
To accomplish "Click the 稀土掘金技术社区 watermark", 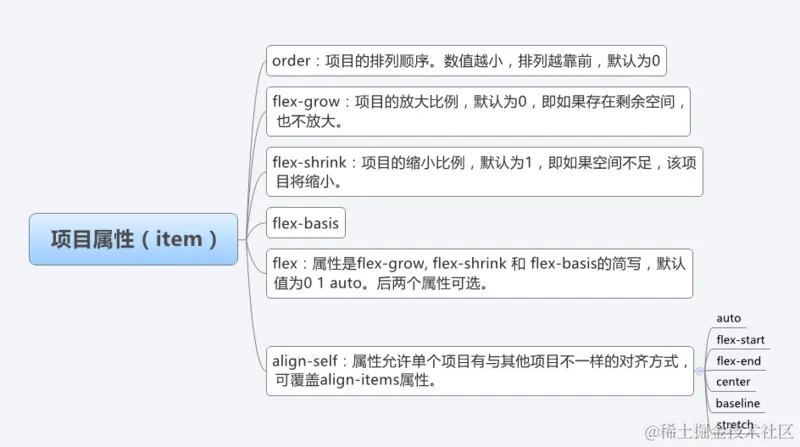I will (719, 432).
